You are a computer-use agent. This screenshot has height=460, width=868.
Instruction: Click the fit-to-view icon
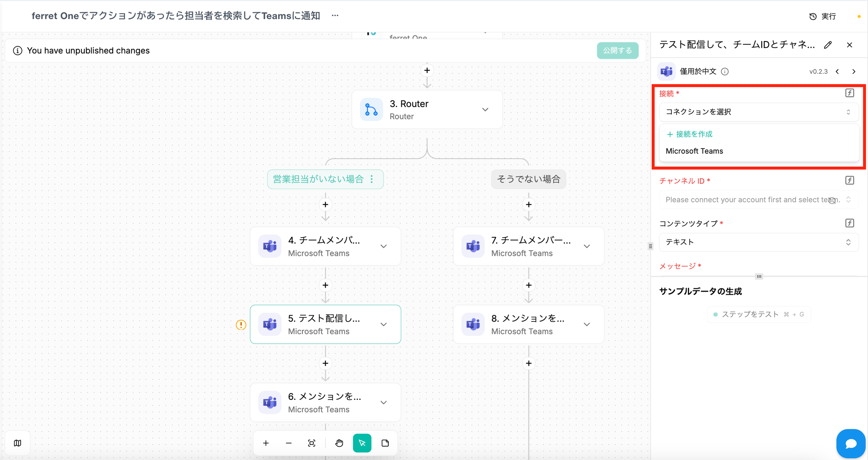[312, 443]
